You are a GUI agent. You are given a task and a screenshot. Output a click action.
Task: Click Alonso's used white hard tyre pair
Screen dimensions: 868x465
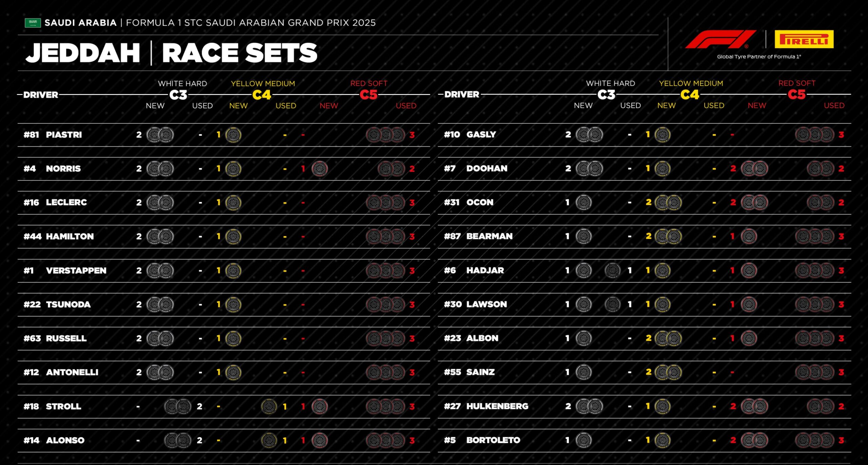(x=178, y=440)
